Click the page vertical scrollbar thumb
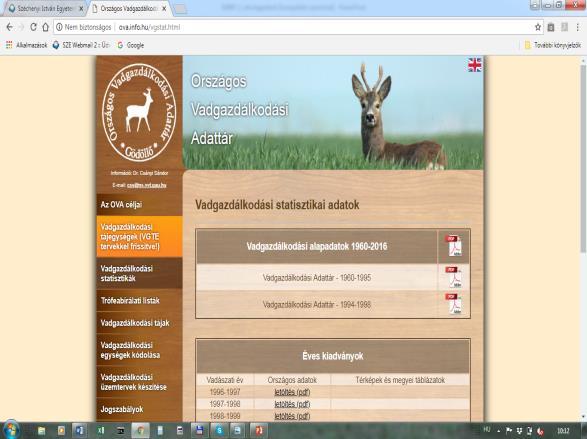Screen dimensions: 587x439 click(583, 158)
